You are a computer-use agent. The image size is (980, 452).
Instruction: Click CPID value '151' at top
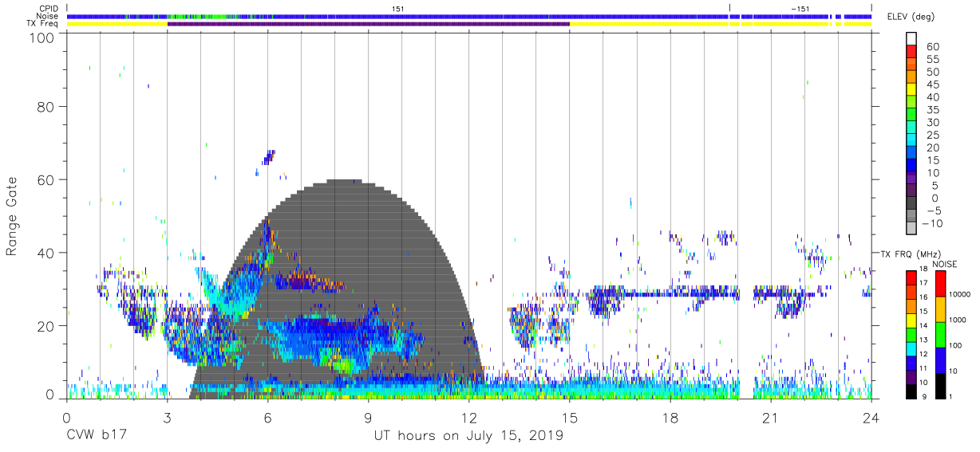click(x=398, y=8)
